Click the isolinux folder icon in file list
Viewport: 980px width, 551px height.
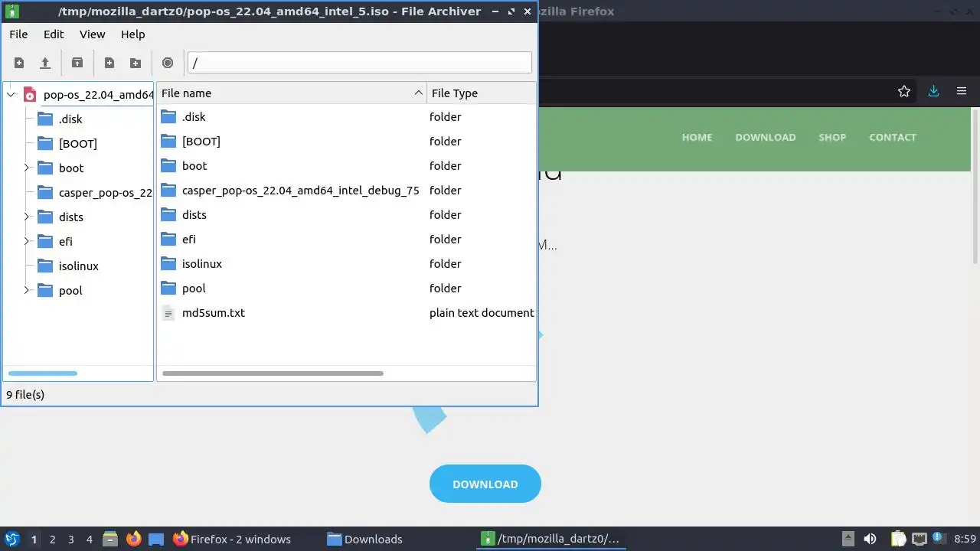[x=168, y=264]
